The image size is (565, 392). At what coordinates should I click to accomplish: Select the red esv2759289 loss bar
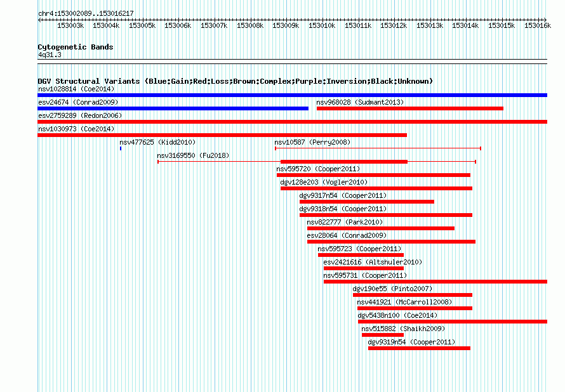click(292, 122)
